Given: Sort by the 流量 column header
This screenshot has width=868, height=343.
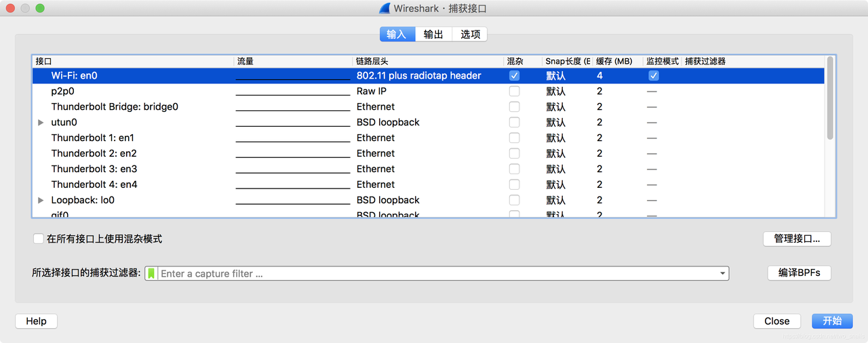Looking at the screenshot, I should point(294,62).
